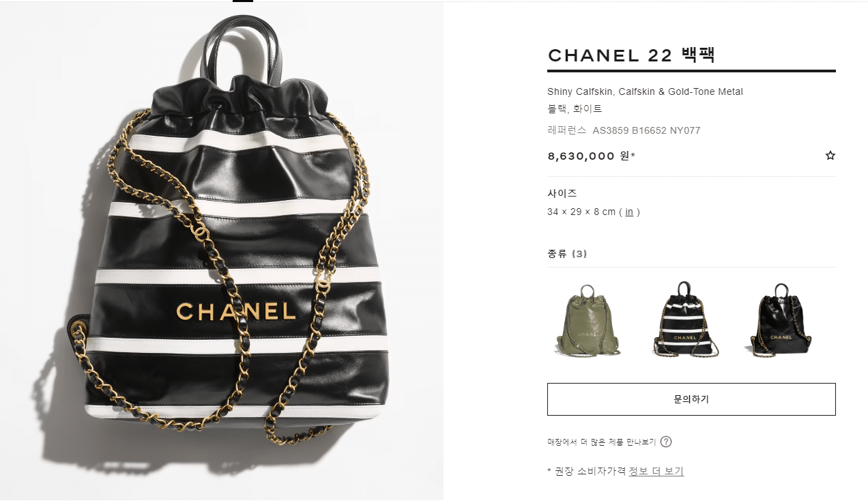Open the large striped backpack product image
Screen dimensions: 868x501
pyautogui.click(x=222, y=251)
